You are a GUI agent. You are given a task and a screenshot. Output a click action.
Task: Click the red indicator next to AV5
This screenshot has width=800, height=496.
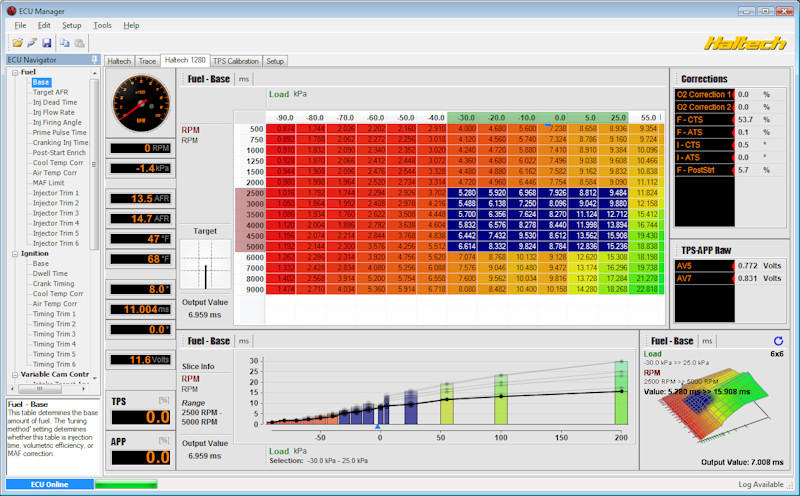(734, 266)
